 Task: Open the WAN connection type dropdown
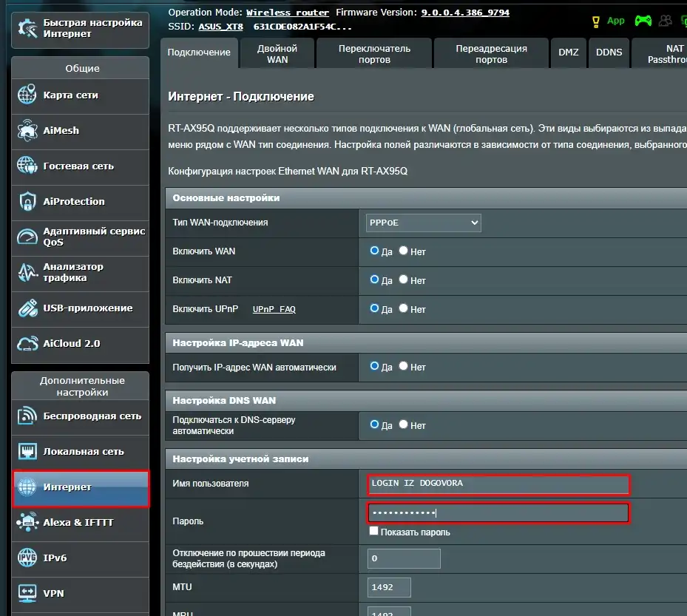pyautogui.click(x=423, y=222)
